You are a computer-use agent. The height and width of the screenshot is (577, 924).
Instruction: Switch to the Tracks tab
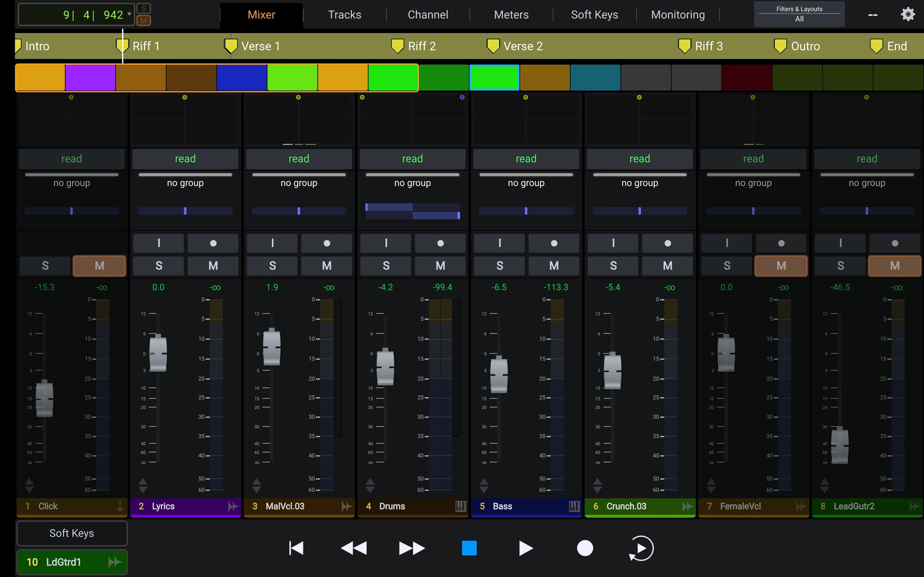tap(345, 14)
